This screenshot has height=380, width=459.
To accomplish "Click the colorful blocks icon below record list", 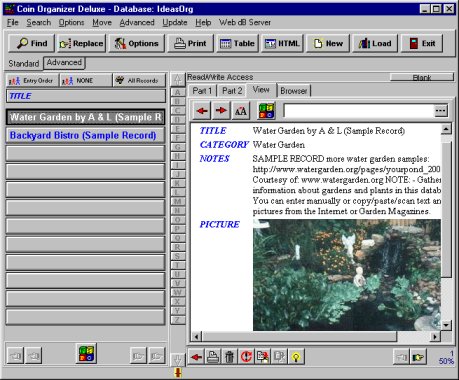I will [x=86, y=353].
